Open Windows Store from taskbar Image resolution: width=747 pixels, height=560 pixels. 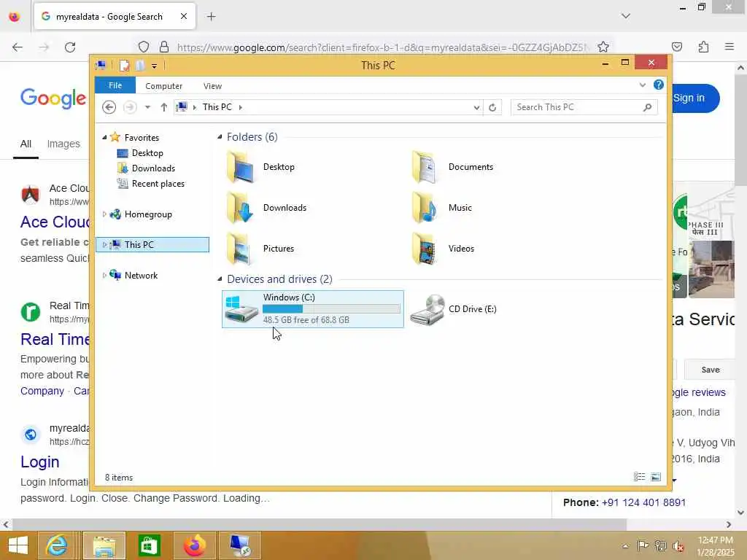tap(150, 545)
